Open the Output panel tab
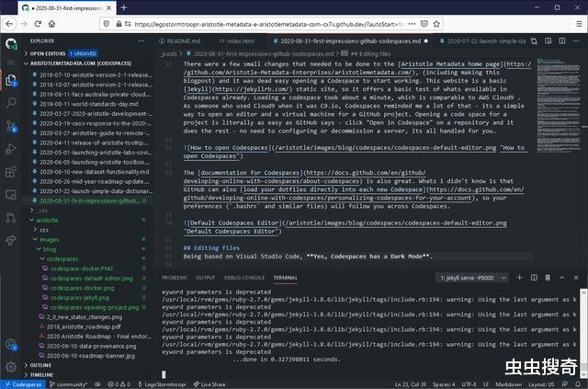This screenshot has height=389, width=588. pos(205,278)
